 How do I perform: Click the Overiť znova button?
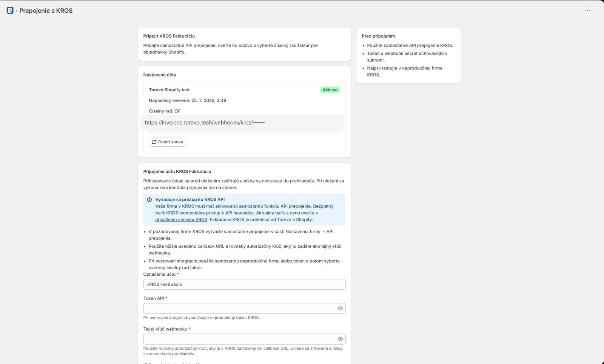pyautogui.click(x=168, y=142)
